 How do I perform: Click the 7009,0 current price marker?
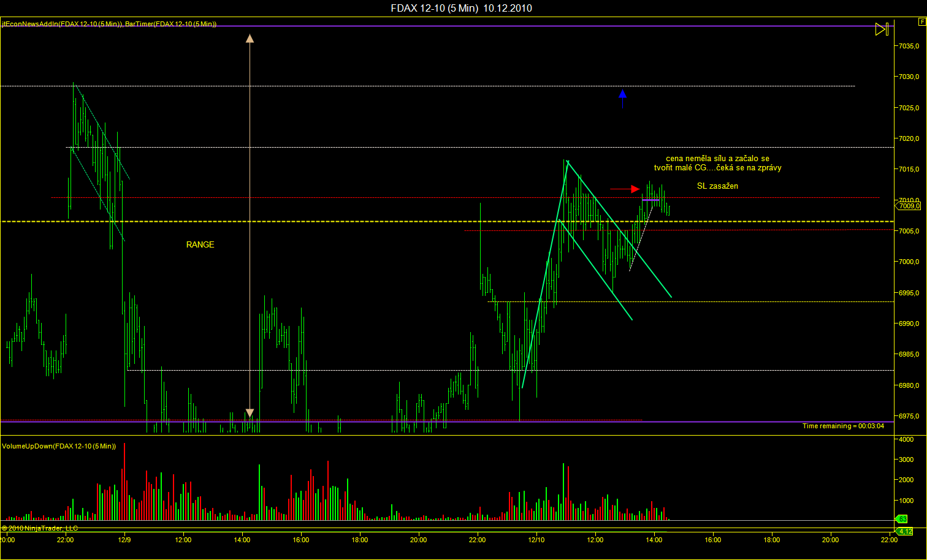(x=909, y=206)
